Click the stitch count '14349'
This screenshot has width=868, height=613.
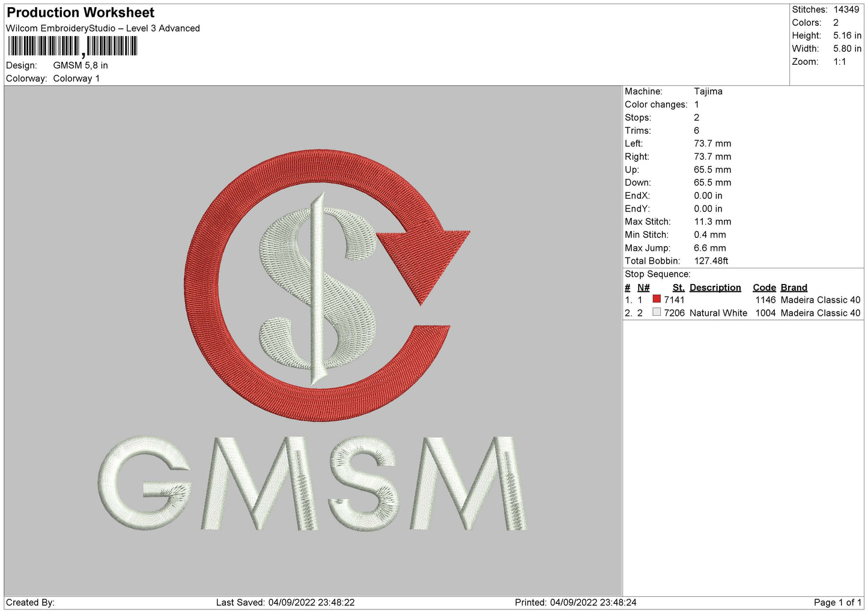tap(846, 10)
